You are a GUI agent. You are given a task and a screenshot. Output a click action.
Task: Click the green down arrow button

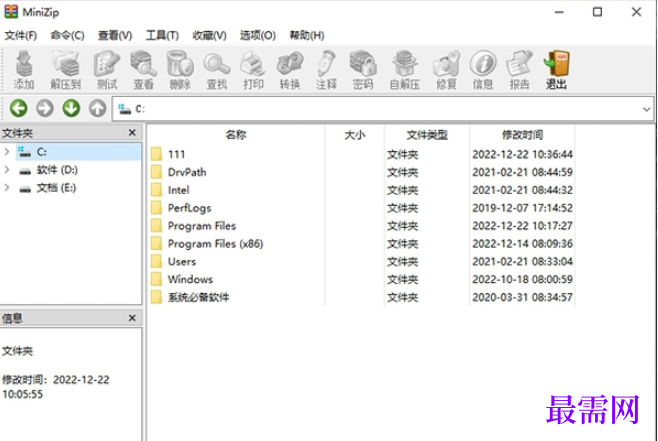point(71,108)
